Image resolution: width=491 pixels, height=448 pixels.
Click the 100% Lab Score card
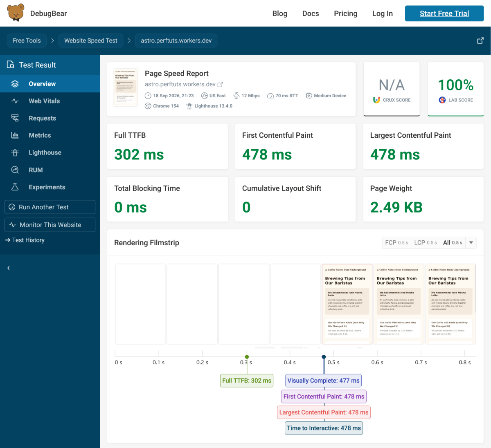456,89
